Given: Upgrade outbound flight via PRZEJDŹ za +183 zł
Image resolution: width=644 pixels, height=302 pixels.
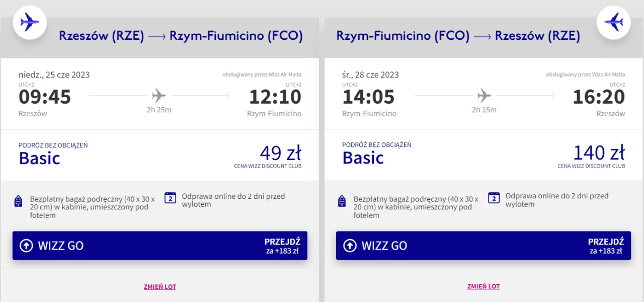Looking at the screenshot, I should coord(282,246).
